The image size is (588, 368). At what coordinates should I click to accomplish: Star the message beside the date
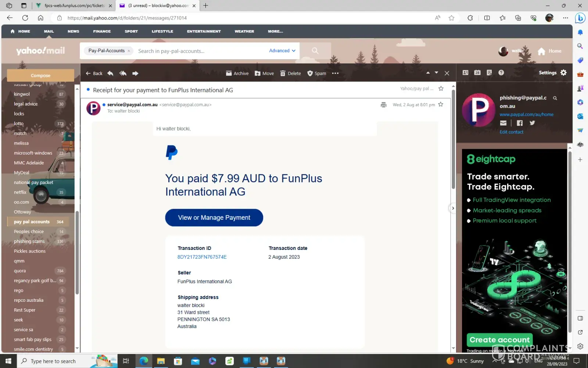441,105
